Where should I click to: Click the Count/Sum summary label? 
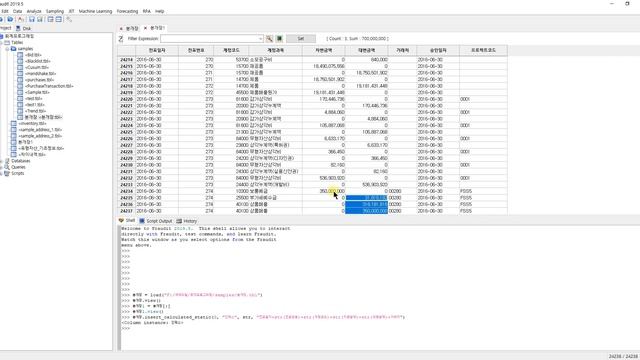pos(358,38)
